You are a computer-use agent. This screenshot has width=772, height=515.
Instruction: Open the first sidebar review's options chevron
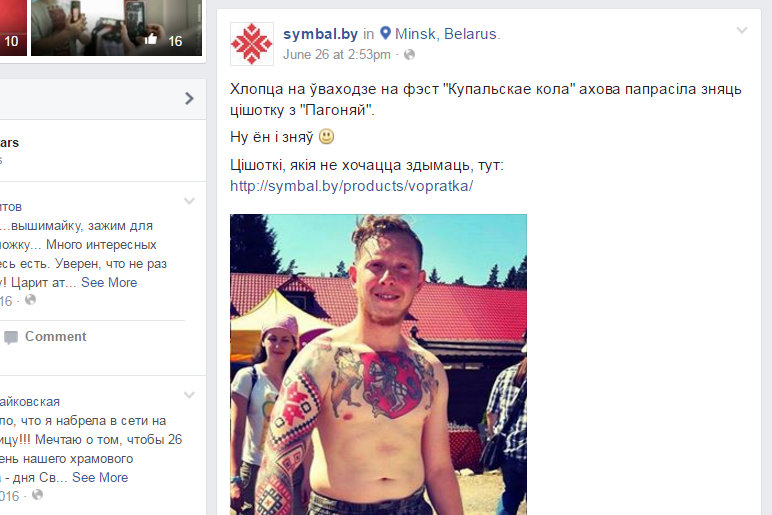[190, 201]
